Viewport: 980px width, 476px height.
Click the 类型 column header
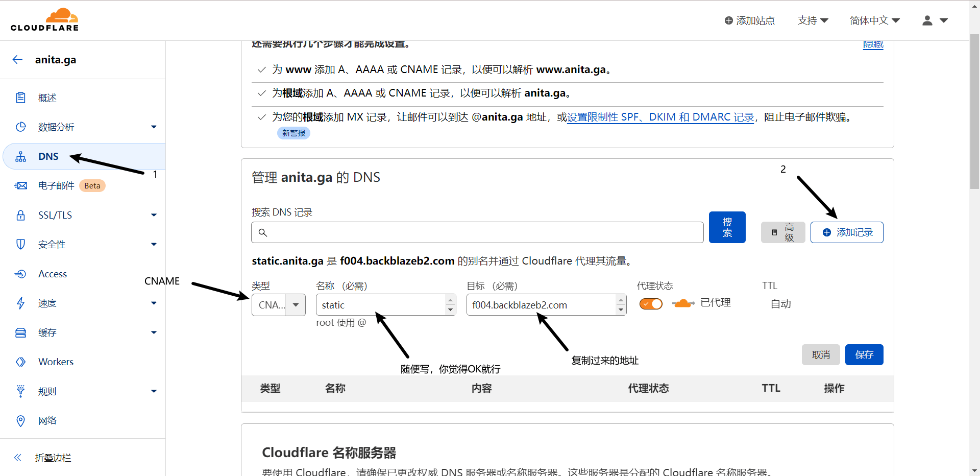(x=270, y=388)
